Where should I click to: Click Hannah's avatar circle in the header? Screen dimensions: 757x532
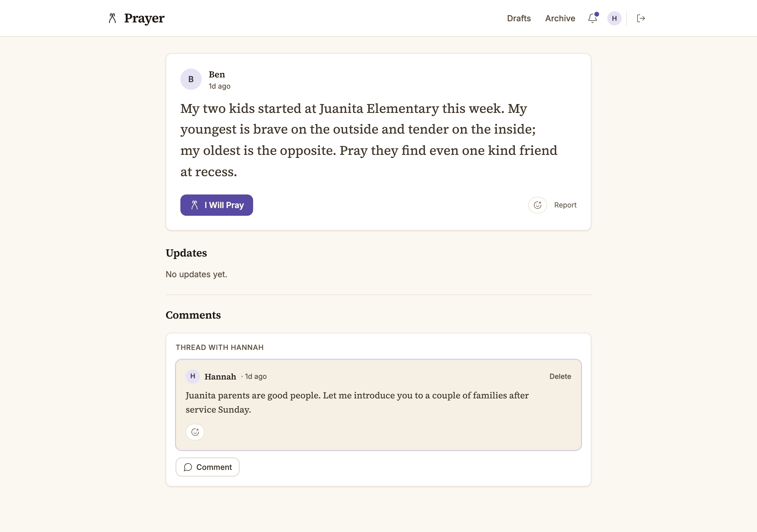click(614, 18)
